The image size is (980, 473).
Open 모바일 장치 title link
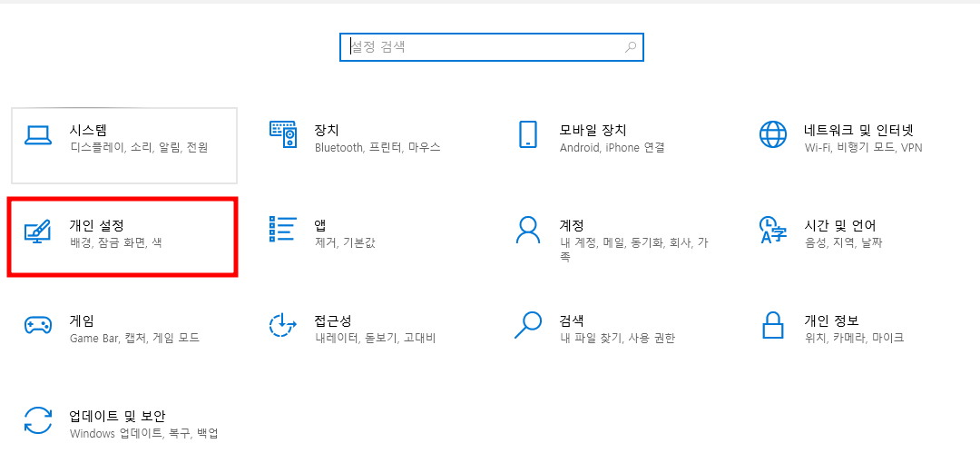pyautogui.click(x=593, y=130)
